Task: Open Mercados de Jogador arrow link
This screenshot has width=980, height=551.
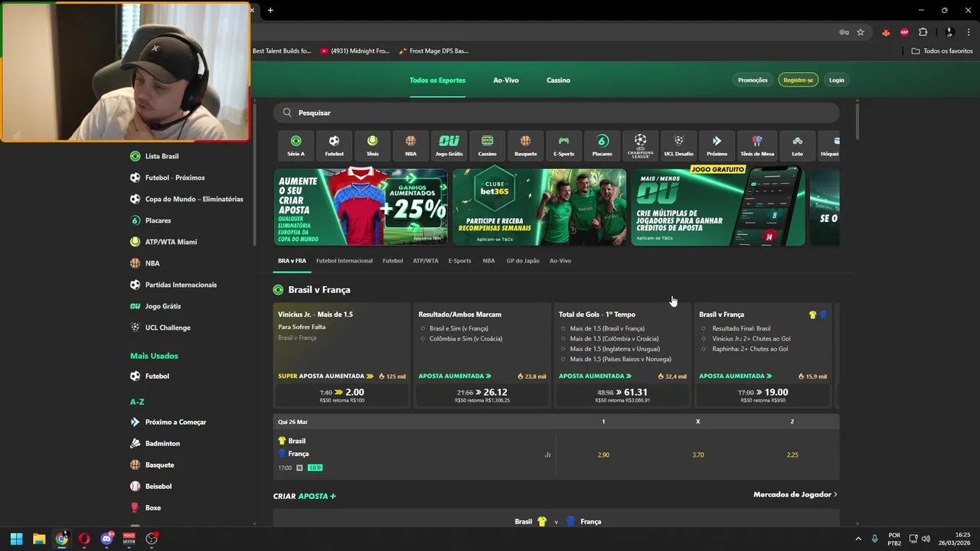Action: 795,494
